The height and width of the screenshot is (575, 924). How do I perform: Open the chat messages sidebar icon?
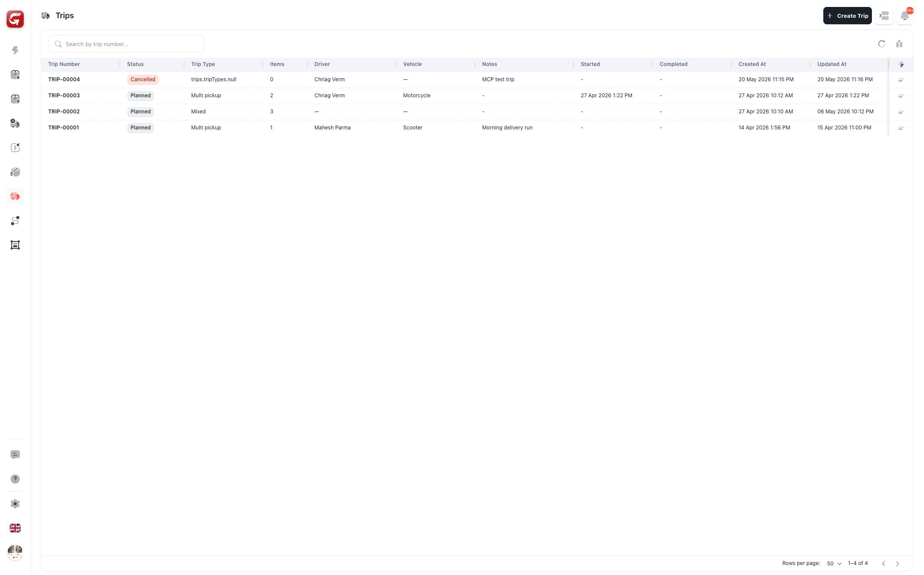point(15,455)
